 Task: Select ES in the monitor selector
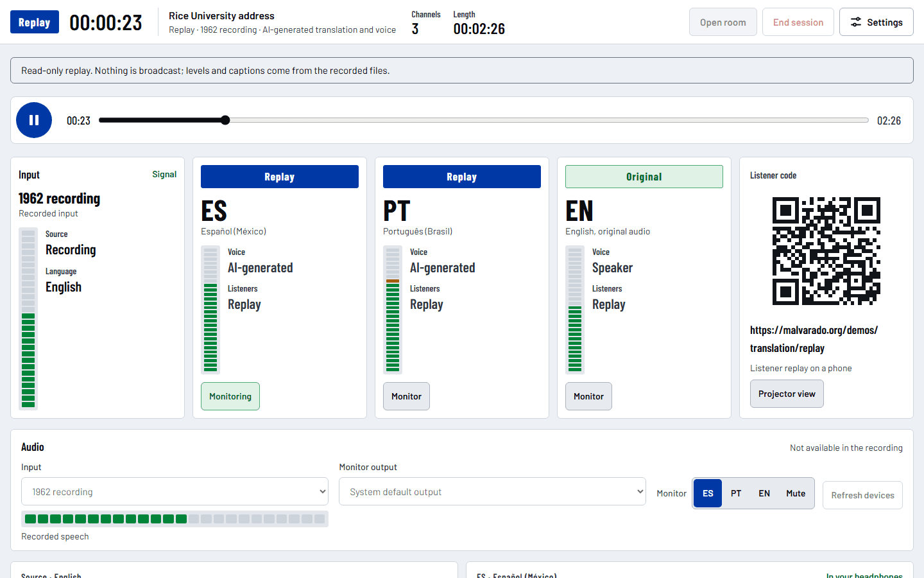(x=708, y=493)
